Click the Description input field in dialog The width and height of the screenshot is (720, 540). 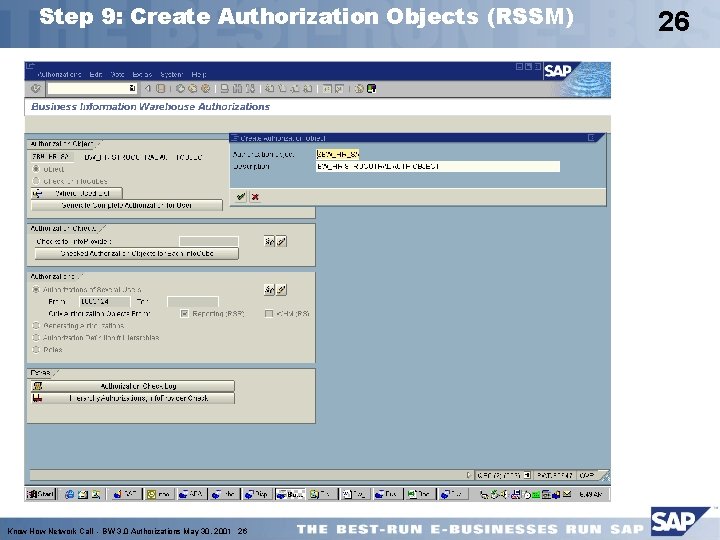438,166
